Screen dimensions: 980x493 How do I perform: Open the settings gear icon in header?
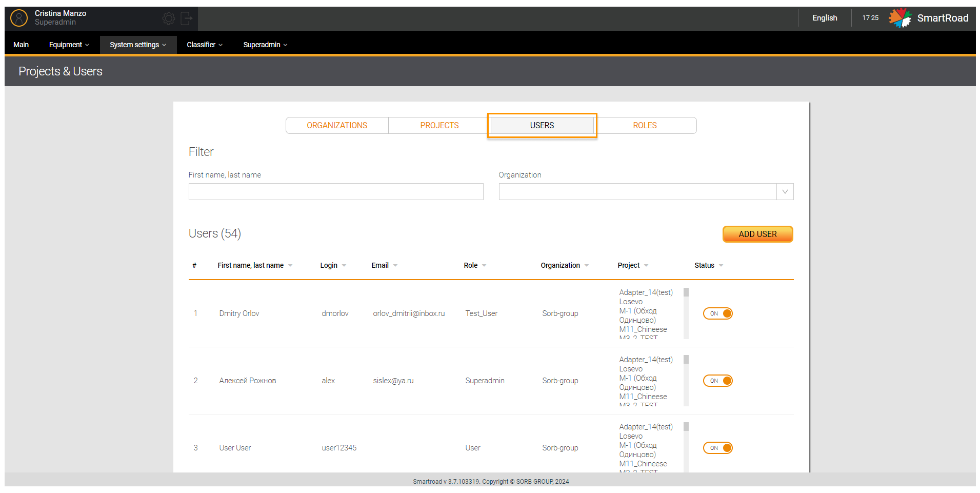[168, 19]
